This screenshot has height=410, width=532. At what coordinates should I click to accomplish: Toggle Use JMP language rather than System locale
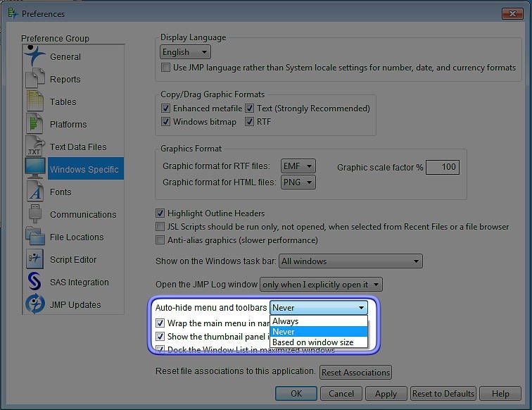pos(165,67)
